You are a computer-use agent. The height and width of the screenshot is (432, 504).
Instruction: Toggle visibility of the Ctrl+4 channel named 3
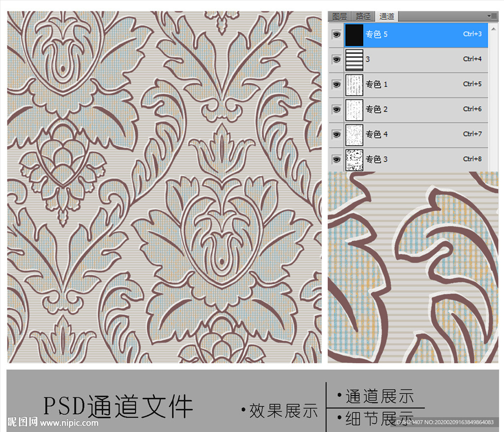tap(336, 60)
